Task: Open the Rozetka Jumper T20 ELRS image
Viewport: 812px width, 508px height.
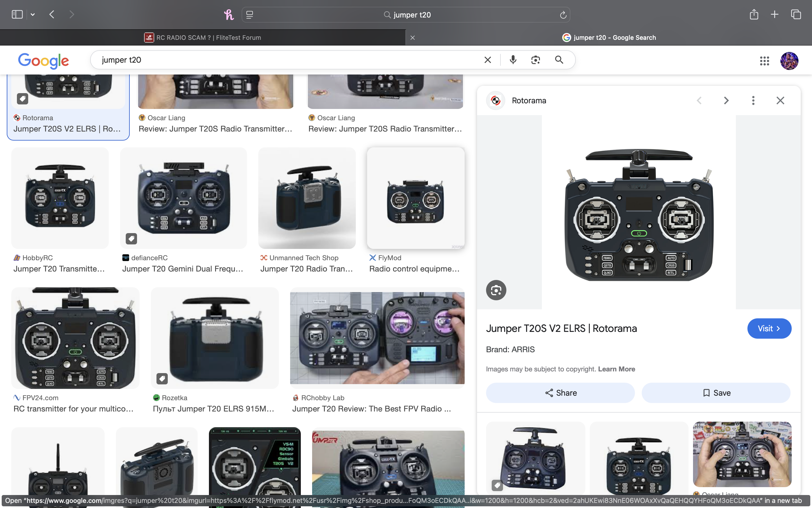Action: pos(215,338)
